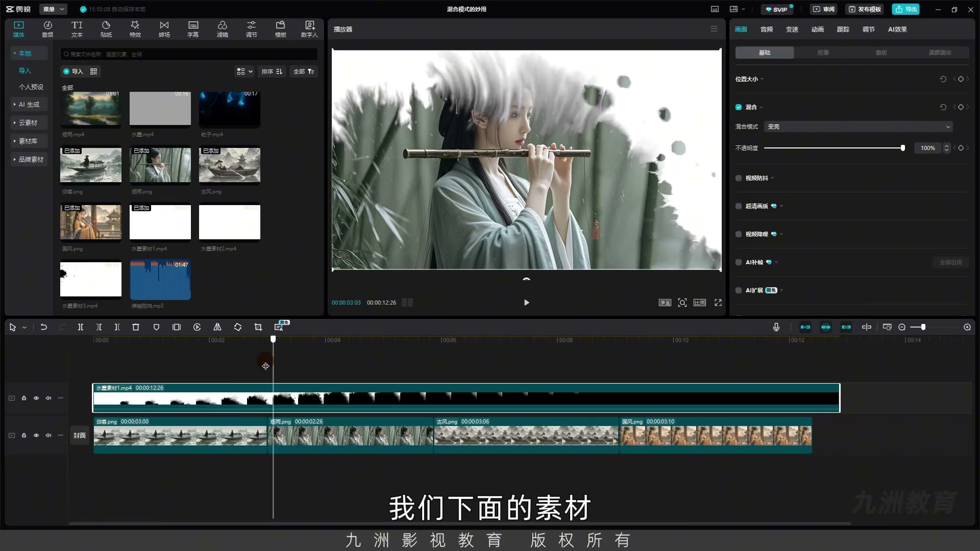Viewport: 980px width, 551px height.
Task: Open the 数字人 digital human panel
Action: coord(309,29)
